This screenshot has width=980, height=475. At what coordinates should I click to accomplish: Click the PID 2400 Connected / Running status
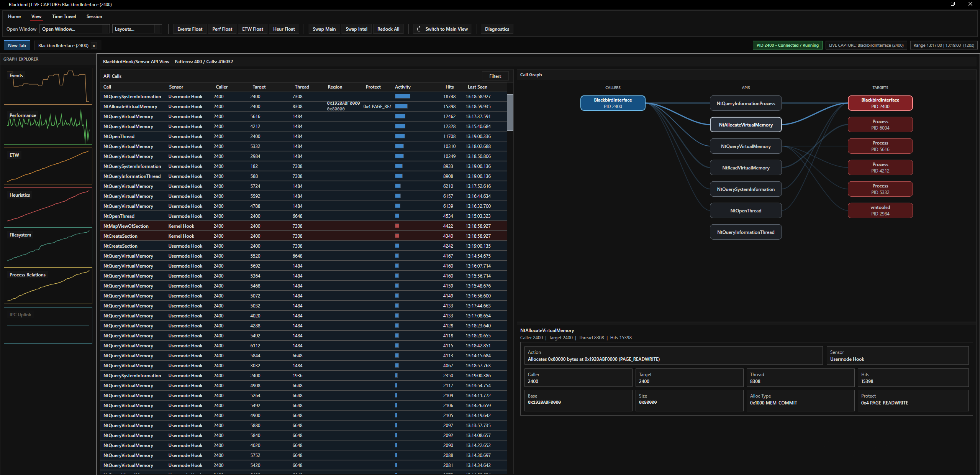[x=787, y=45]
